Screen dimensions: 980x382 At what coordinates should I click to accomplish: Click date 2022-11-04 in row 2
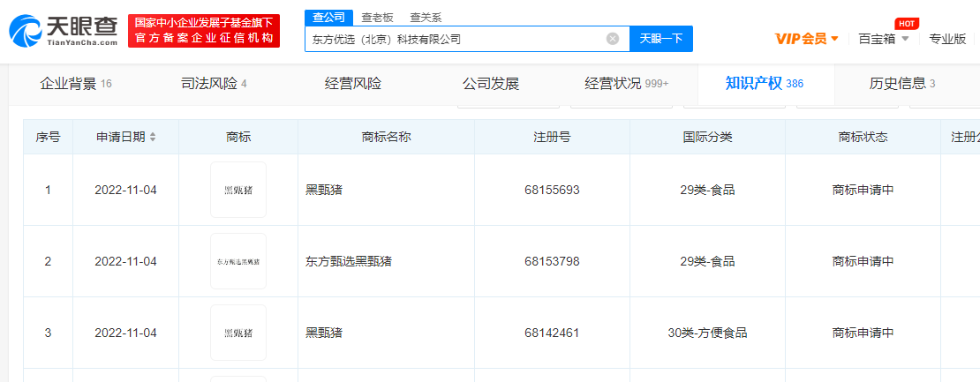click(125, 261)
